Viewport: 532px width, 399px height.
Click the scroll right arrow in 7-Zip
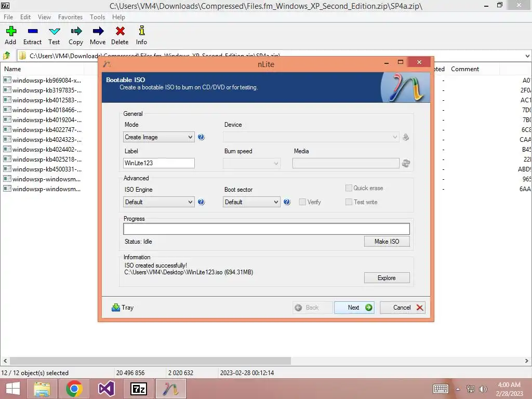pos(527,361)
